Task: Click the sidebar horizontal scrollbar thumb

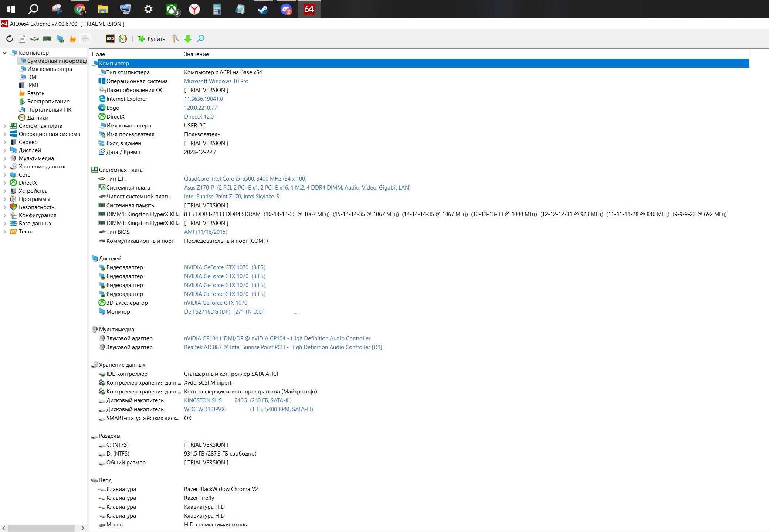Action: 41,528
